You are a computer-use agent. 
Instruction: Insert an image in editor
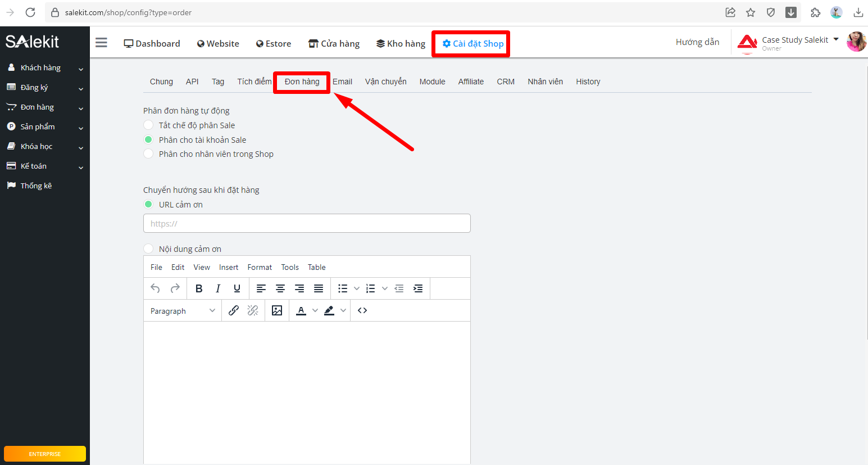[x=277, y=310]
